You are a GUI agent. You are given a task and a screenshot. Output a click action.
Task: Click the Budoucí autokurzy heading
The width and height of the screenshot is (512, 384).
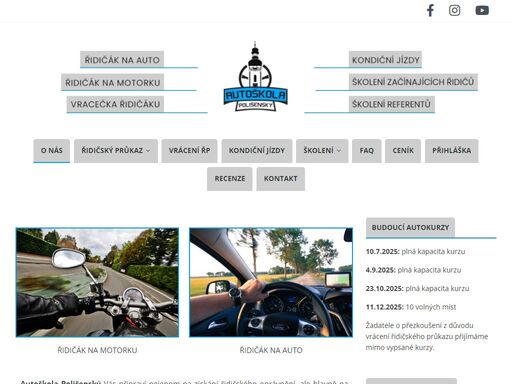410,228
